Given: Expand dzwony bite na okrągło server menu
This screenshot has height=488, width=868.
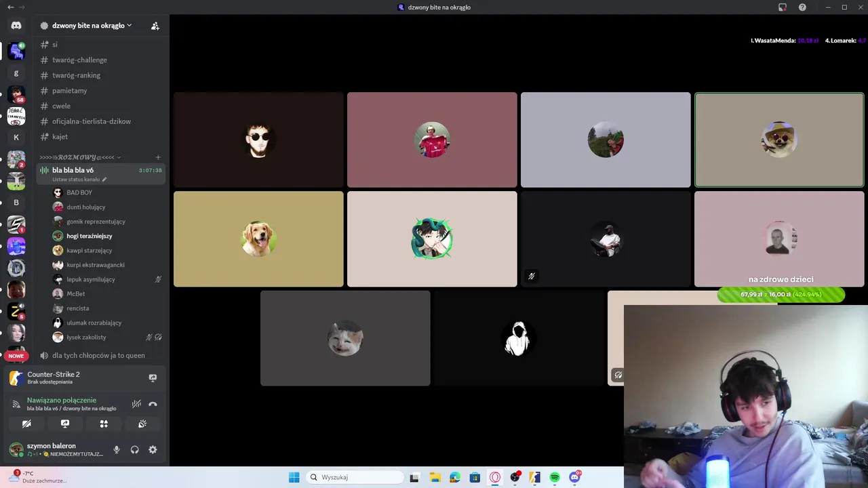Looking at the screenshot, I should point(92,26).
